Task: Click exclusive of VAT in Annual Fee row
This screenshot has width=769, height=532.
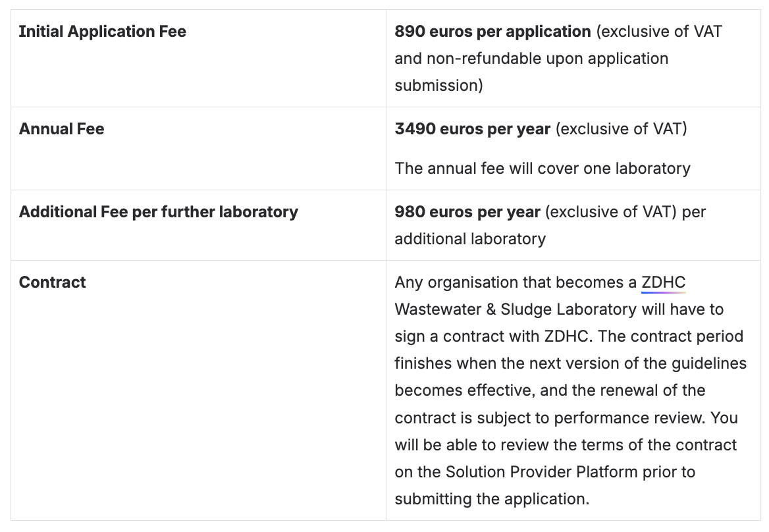Action: pyautogui.click(x=621, y=129)
